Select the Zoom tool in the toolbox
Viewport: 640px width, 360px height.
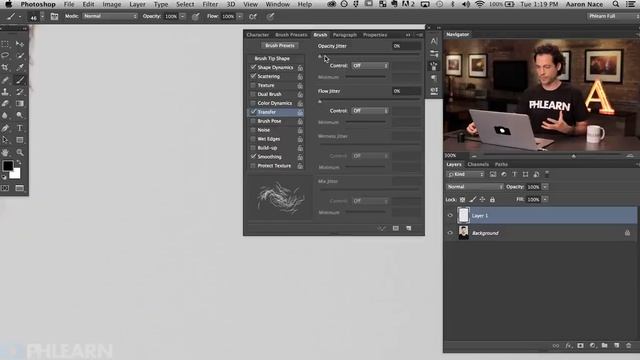coord(20,152)
